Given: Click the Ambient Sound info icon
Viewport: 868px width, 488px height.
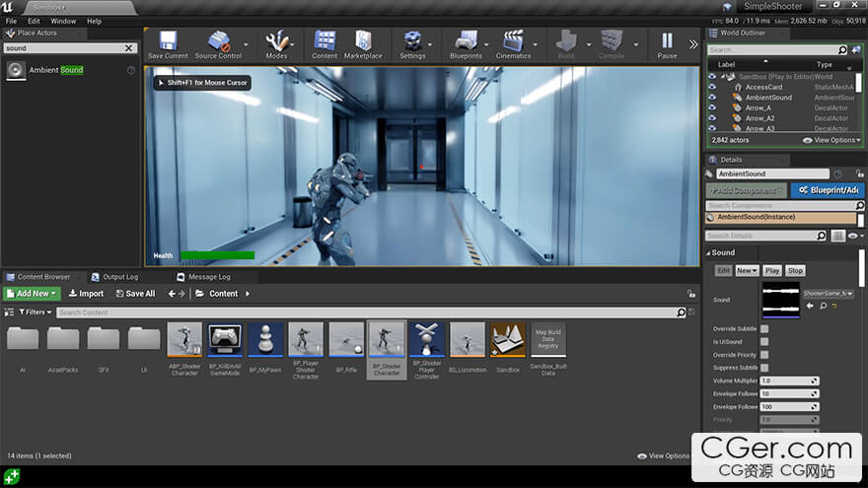Looking at the screenshot, I should 130,70.
